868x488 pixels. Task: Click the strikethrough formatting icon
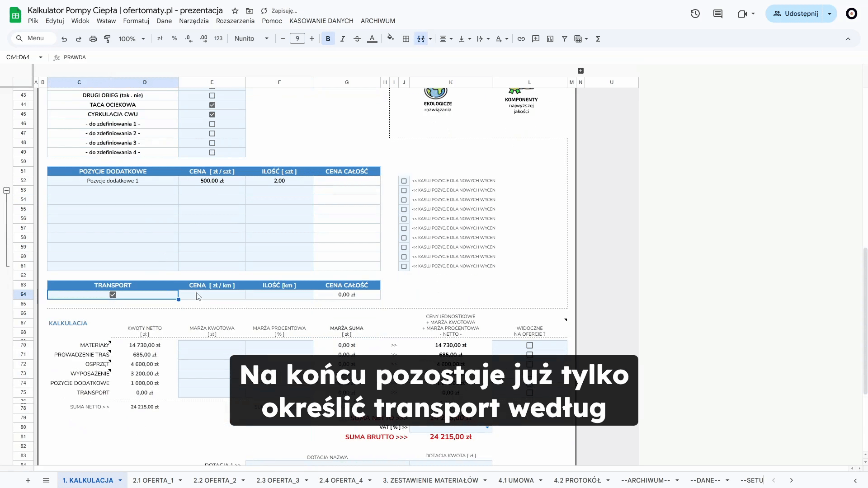(357, 39)
